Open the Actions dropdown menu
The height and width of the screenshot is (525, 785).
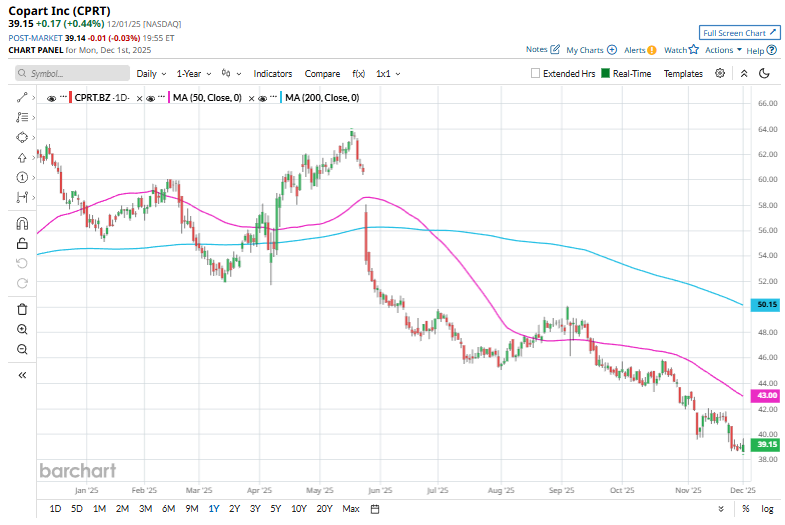723,49
